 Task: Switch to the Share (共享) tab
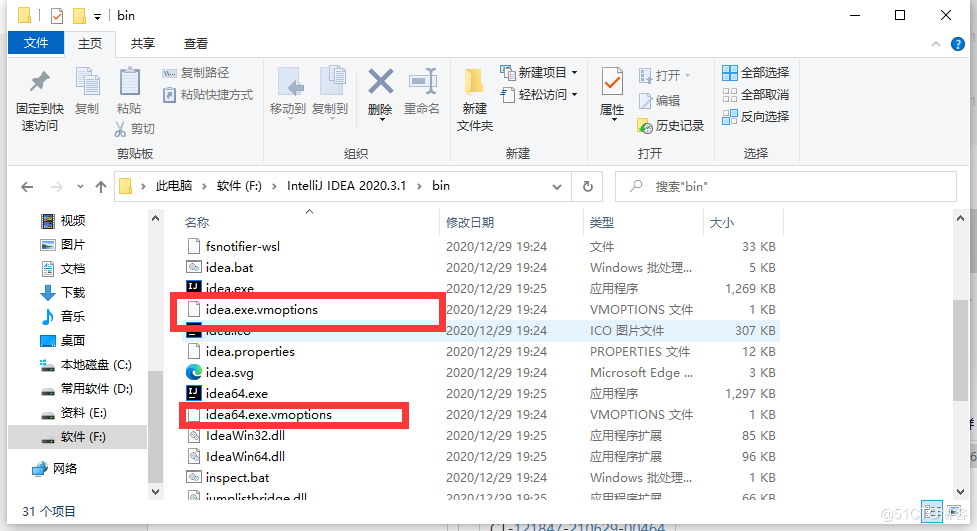click(143, 43)
